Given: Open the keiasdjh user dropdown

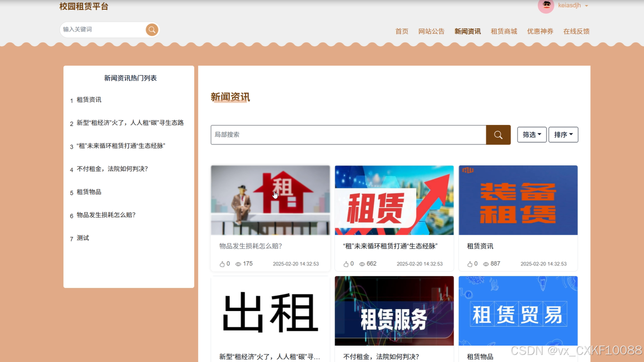Looking at the screenshot, I should click(x=573, y=5).
